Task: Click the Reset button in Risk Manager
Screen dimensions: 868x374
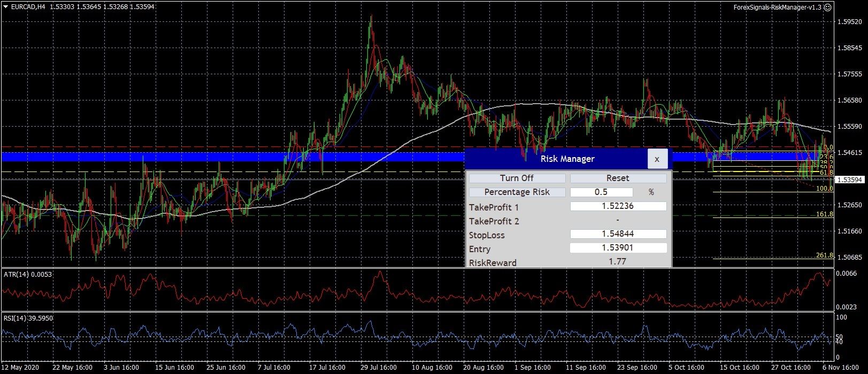Action: (618, 178)
